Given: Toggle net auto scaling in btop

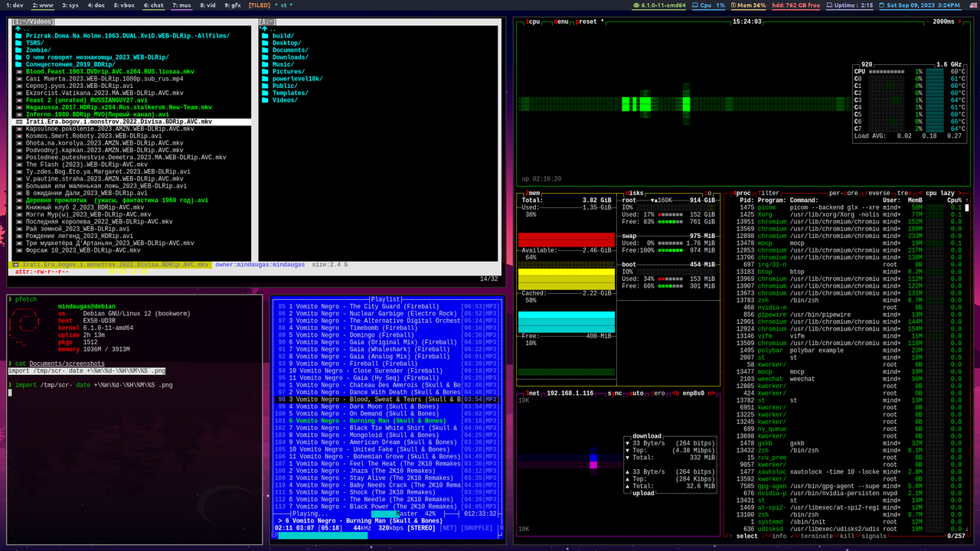Looking at the screenshot, I should tap(637, 393).
